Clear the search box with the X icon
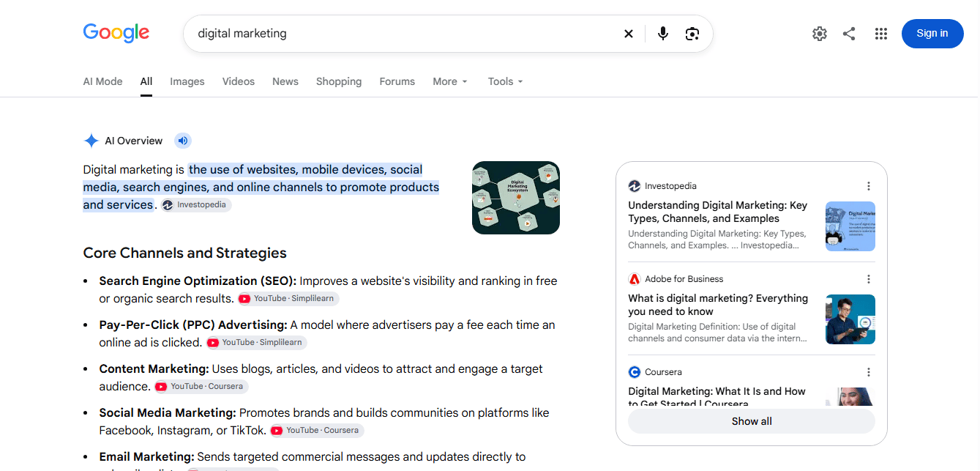This screenshot has height=471, width=980. [x=628, y=34]
